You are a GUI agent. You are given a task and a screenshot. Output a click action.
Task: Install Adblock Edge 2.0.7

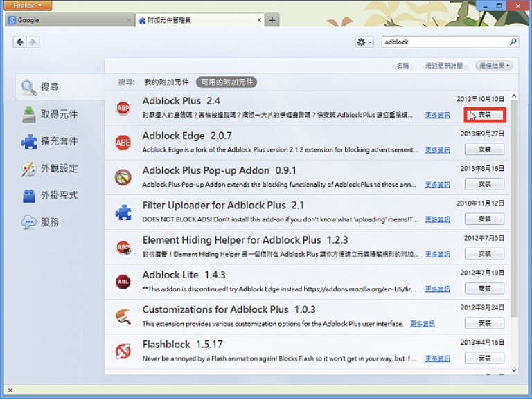coord(484,149)
